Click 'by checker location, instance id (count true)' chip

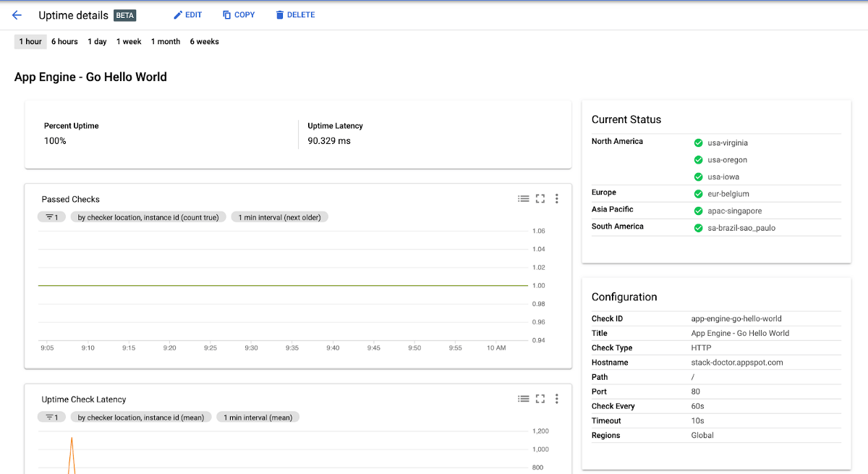pos(148,217)
